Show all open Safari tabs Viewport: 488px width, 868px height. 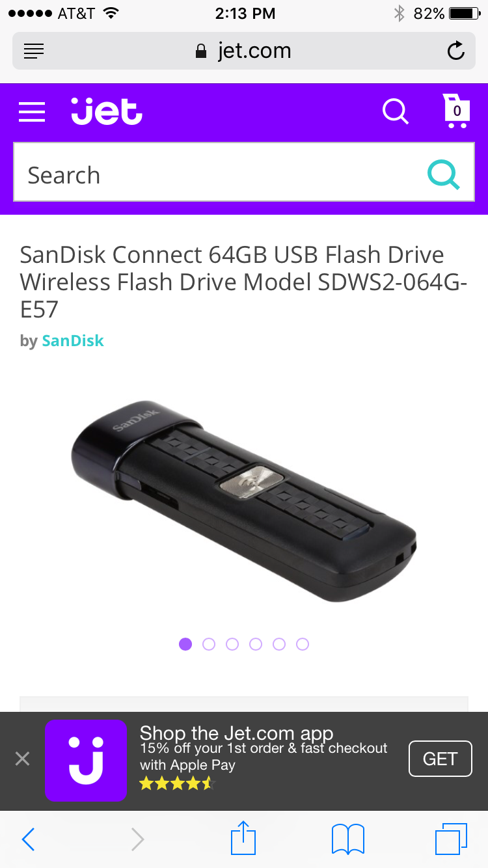(x=451, y=839)
